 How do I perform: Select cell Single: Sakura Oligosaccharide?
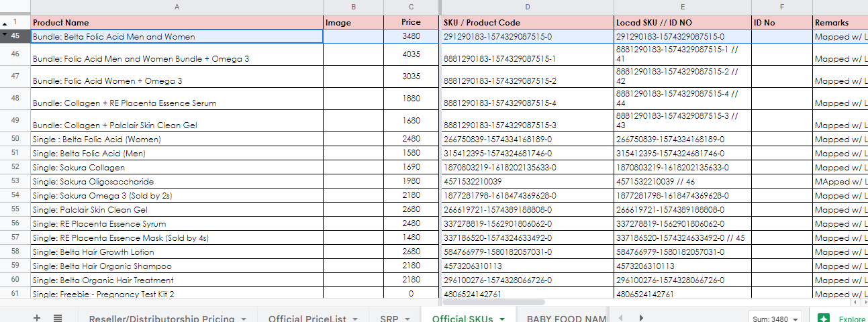177,181
